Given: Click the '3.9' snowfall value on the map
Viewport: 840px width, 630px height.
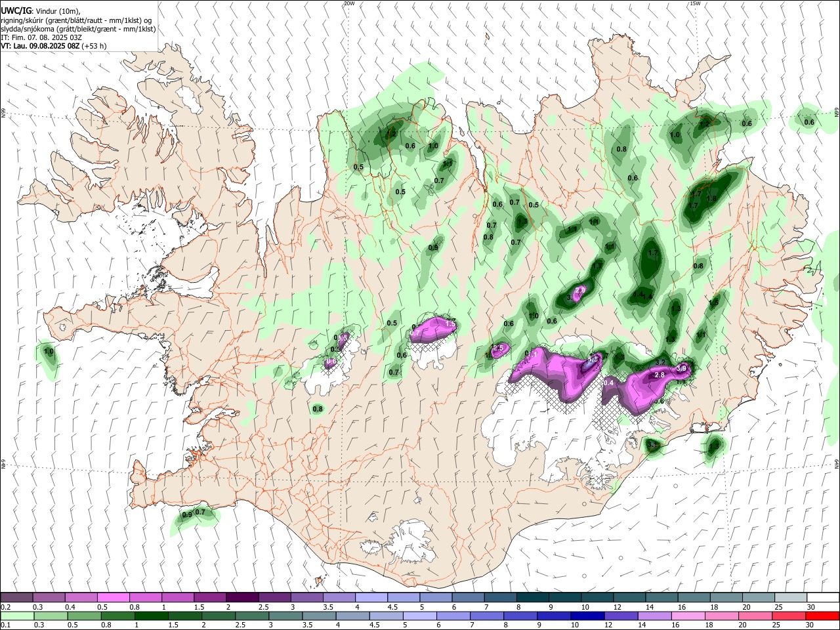Looking at the screenshot, I should coord(681,369).
